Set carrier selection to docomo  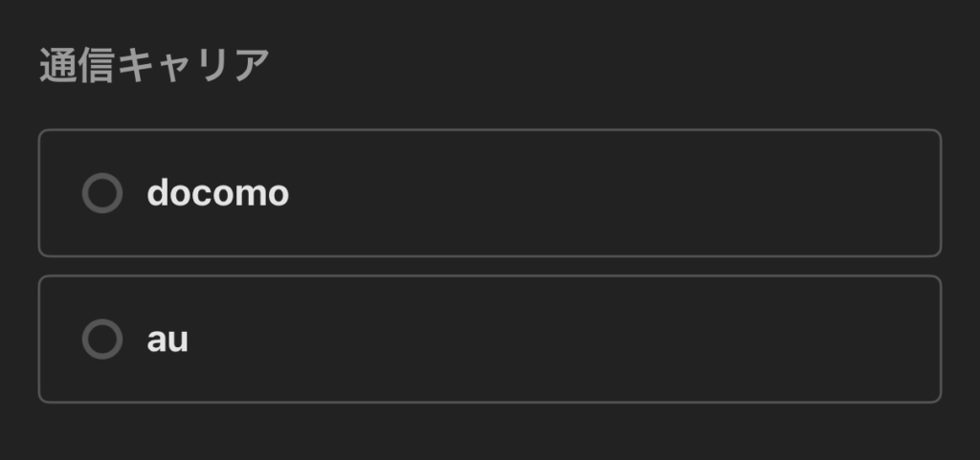click(102, 193)
